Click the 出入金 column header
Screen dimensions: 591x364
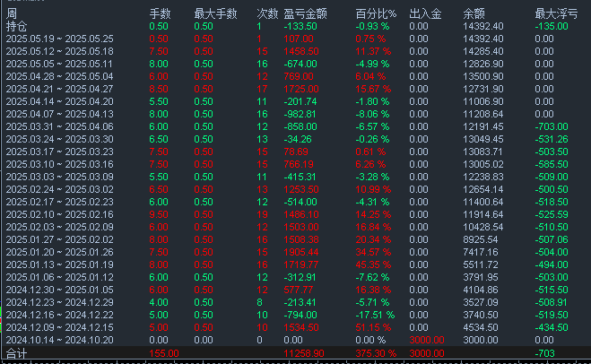click(x=422, y=14)
